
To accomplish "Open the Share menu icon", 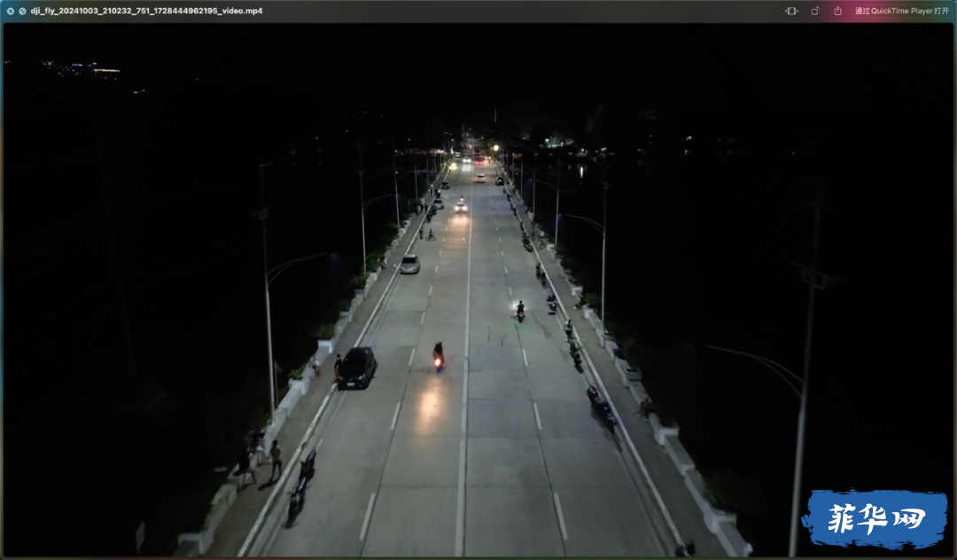I will [x=838, y=11].
